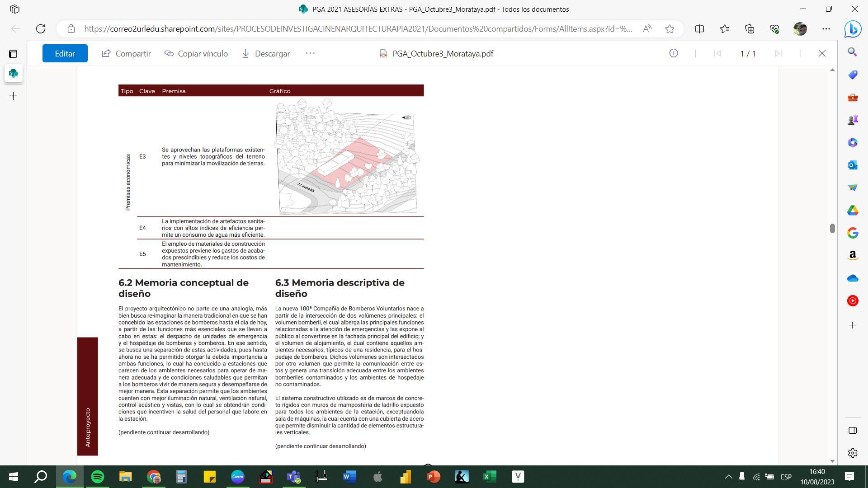The height and width of the screenshot is (488, 868).
Task: Open the Games chess sidebar icon
Action: coord(853,120)
